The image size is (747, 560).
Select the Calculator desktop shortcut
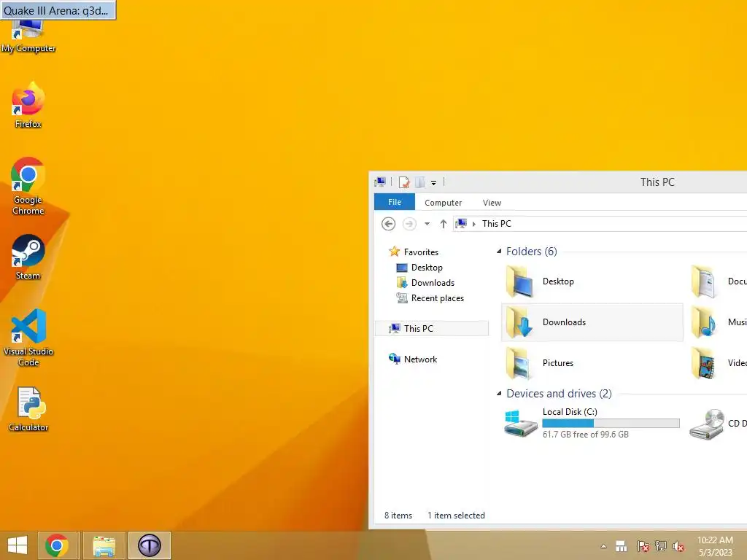click(x=28, y=409)
